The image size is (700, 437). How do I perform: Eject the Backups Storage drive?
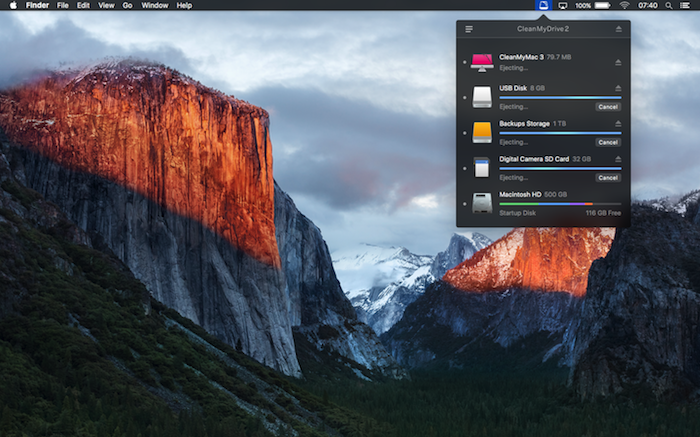point(618,123)
